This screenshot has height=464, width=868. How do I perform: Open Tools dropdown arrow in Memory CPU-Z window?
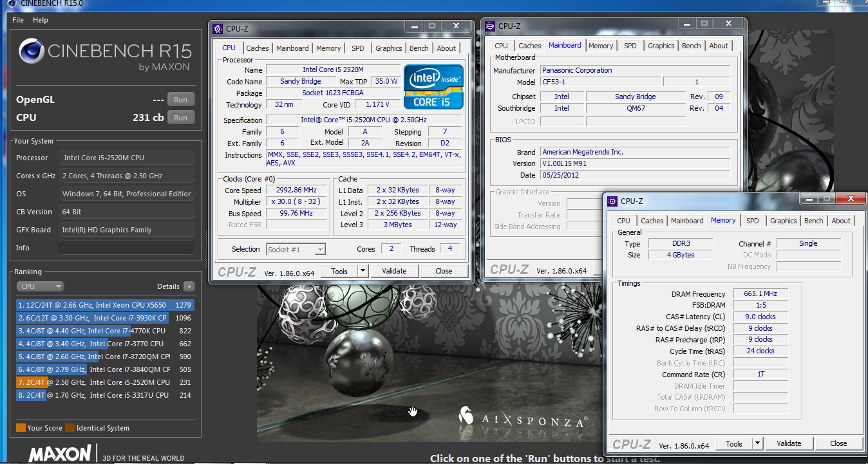757,443
